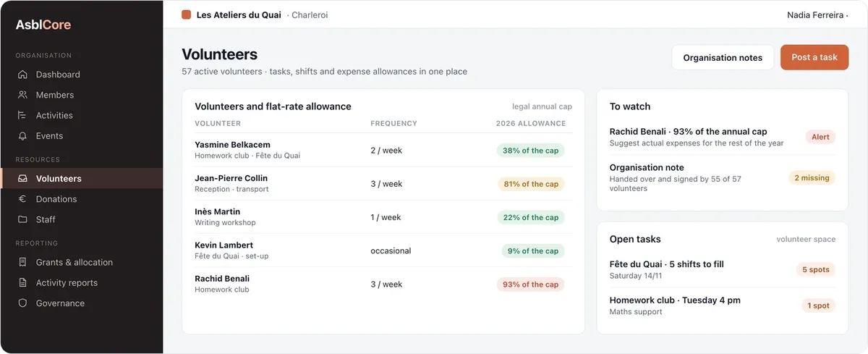Click the Reception · transport subtitle
The width and height of the screenshot is (868, 354).
point(231,189)
